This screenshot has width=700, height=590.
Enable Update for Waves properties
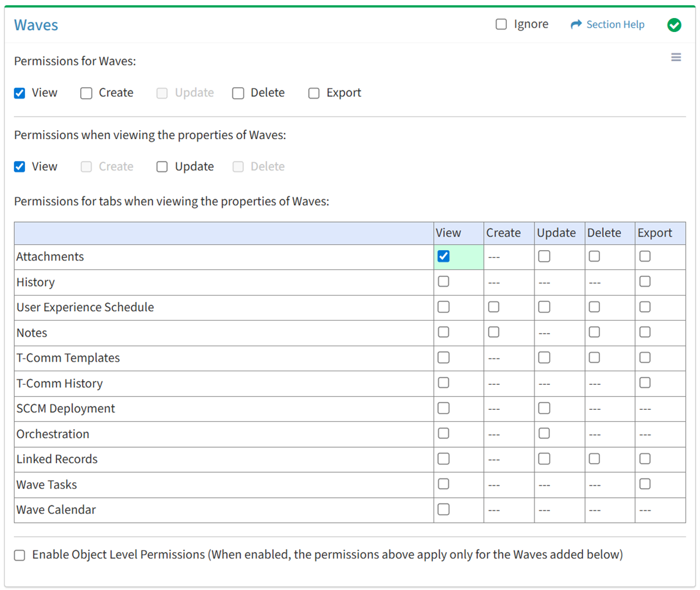click(162, 167)
